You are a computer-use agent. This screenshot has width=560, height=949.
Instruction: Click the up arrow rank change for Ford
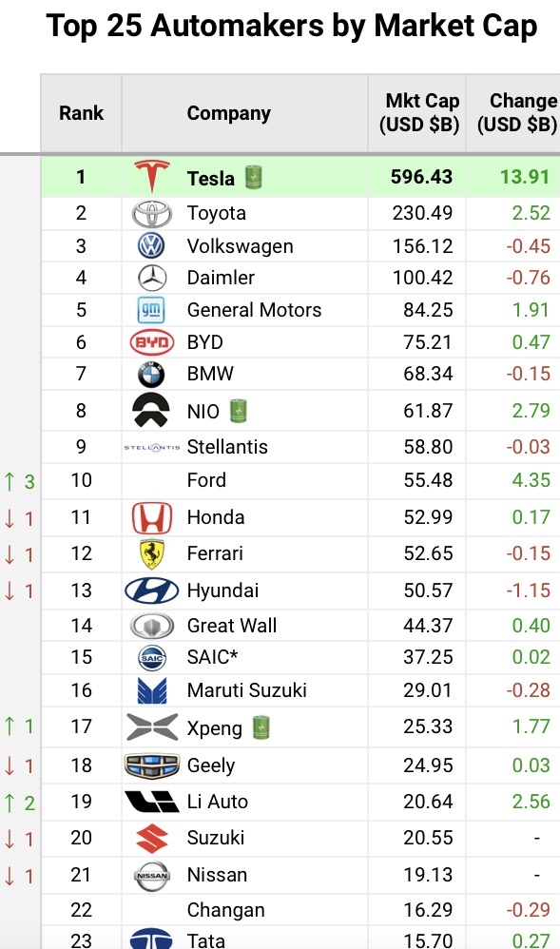(10, 482)
